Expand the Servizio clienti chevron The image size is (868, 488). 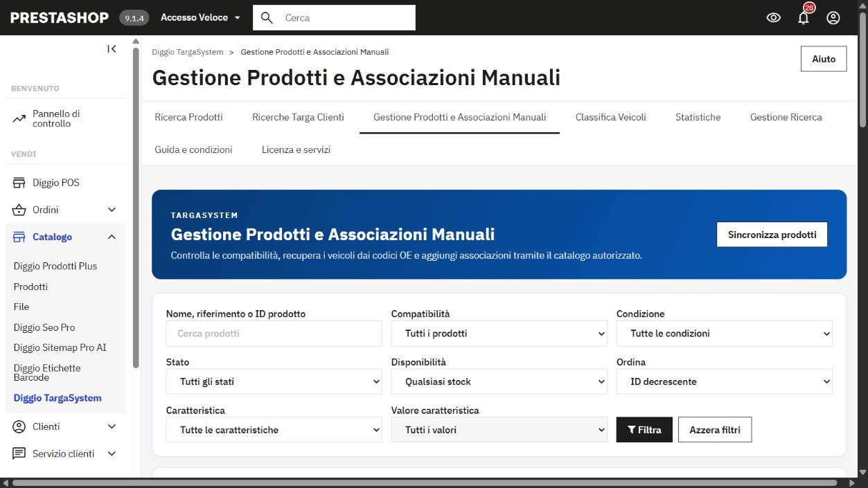click(112, 453)
